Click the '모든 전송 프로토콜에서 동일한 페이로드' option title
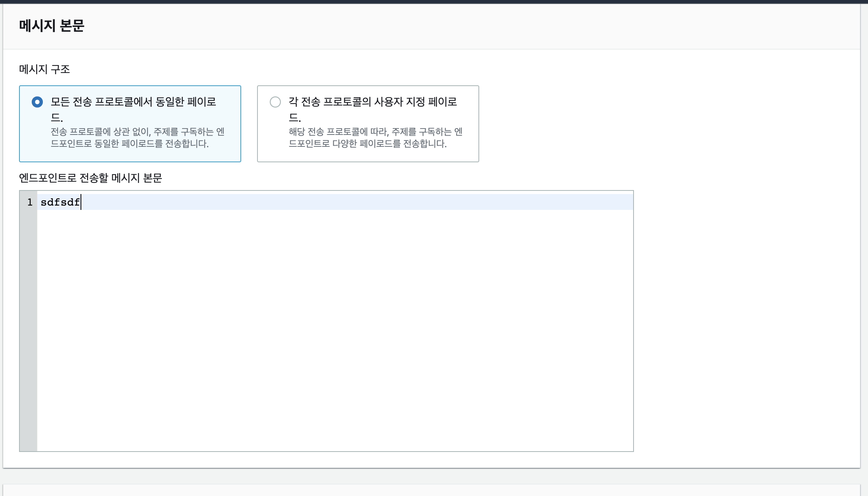This screenshot has width=868, height=496. point(133,102)
